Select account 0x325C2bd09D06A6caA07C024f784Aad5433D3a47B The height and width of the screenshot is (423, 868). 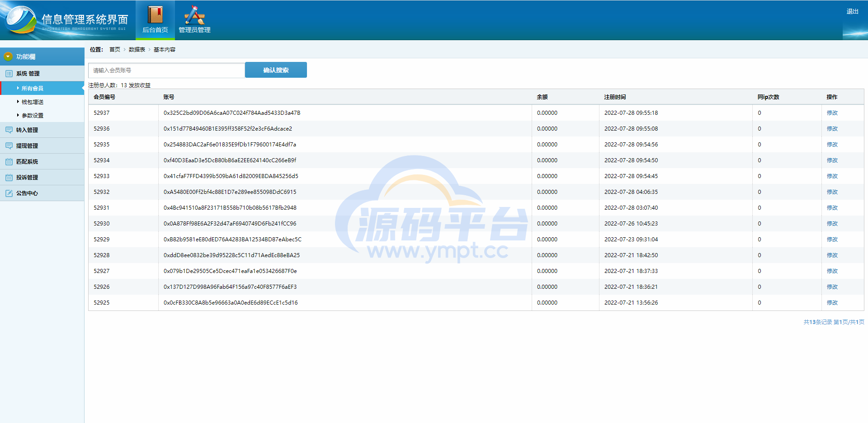coord(232,113)
